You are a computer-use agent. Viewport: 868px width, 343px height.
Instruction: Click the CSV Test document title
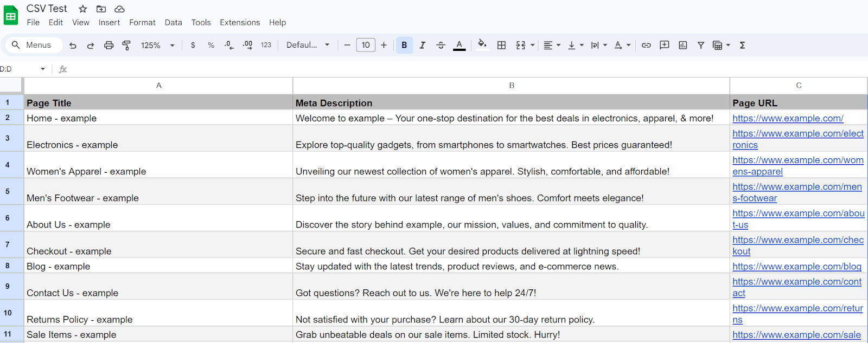coord(47,9)
